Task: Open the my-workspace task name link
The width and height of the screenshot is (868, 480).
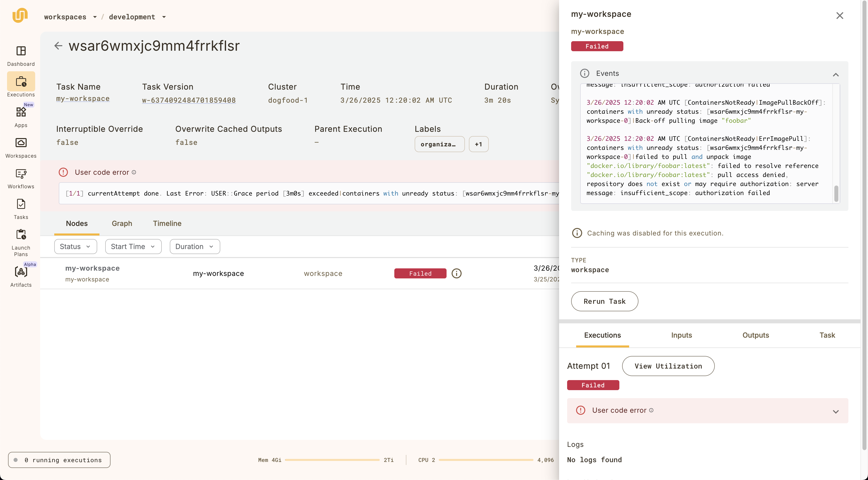Action: [x=83, y=99]
